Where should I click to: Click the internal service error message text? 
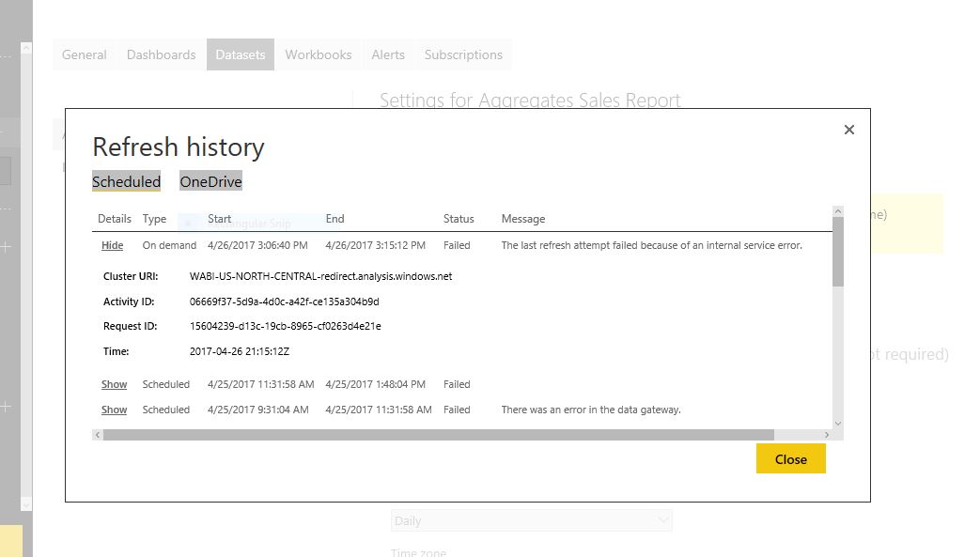pos(652,246)
